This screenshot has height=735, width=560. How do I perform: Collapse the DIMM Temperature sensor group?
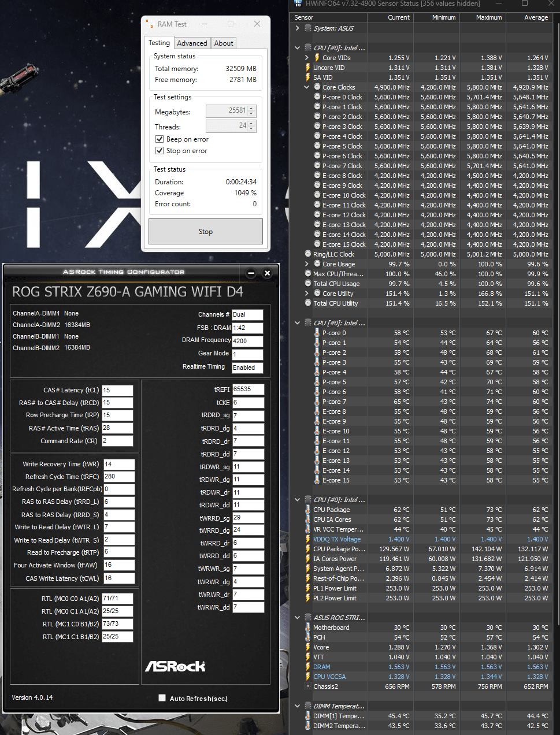tap(297, 706)
